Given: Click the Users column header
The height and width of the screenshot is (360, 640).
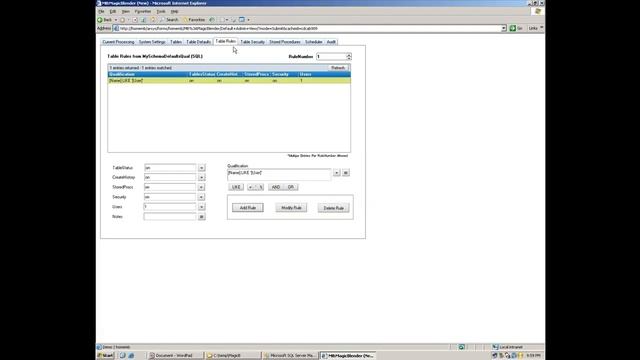Looking at the screenshot, I should 324,74.
